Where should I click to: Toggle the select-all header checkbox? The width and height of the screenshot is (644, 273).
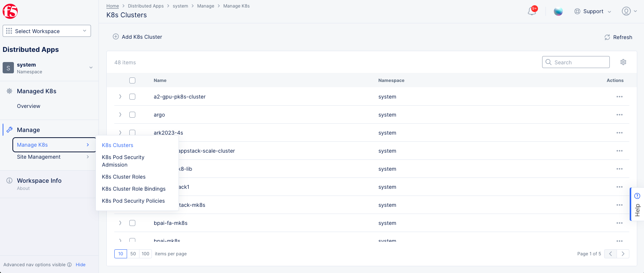[x=132, y=80]
